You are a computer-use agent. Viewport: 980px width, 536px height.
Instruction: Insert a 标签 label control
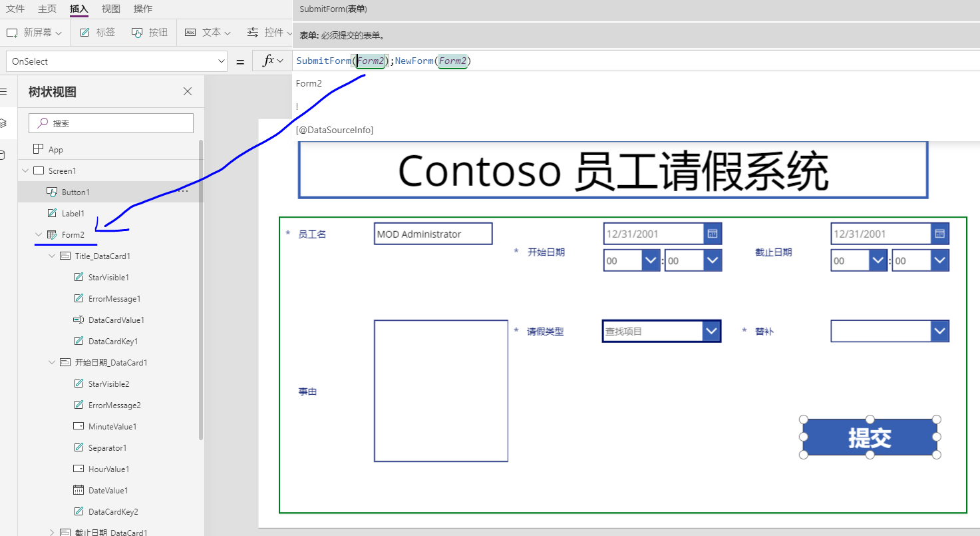click(x=97, y=32)
